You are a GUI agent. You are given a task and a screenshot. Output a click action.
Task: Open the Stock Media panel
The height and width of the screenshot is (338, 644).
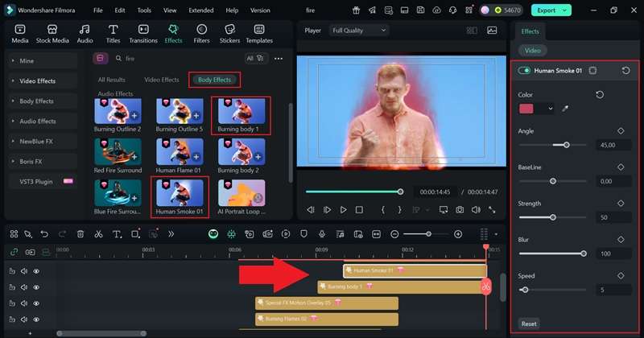coord(52,34)
